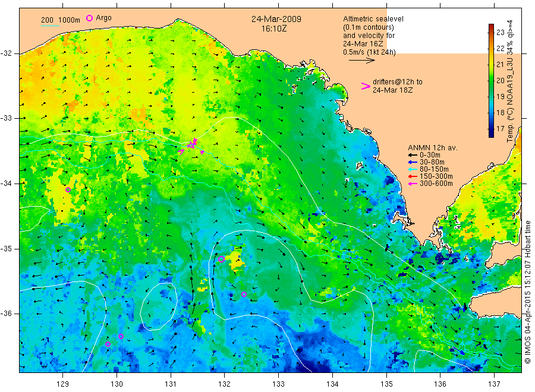Click the longitude 130 axis label

click(117, 384)
